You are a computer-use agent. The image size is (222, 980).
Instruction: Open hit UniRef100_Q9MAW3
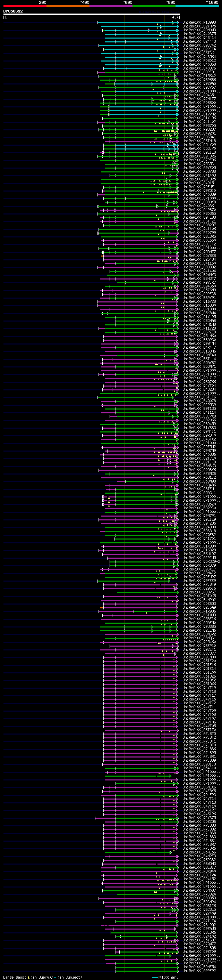[x=199, y=30]
